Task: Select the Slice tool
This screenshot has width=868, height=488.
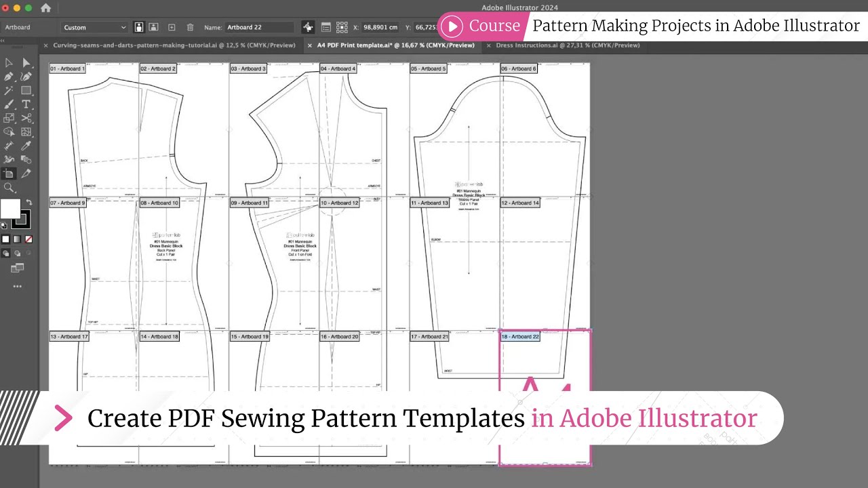Action: [26, 174]
